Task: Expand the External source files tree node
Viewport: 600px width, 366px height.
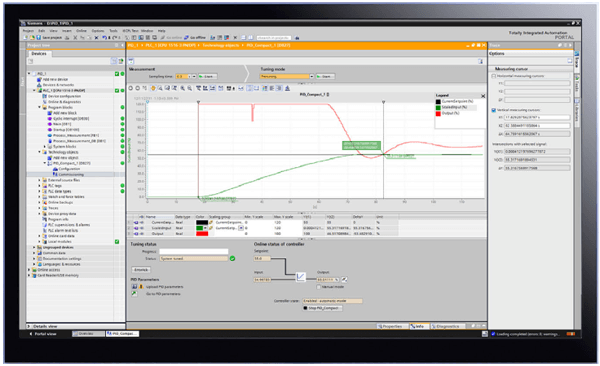Action: (x=39, y=180)
